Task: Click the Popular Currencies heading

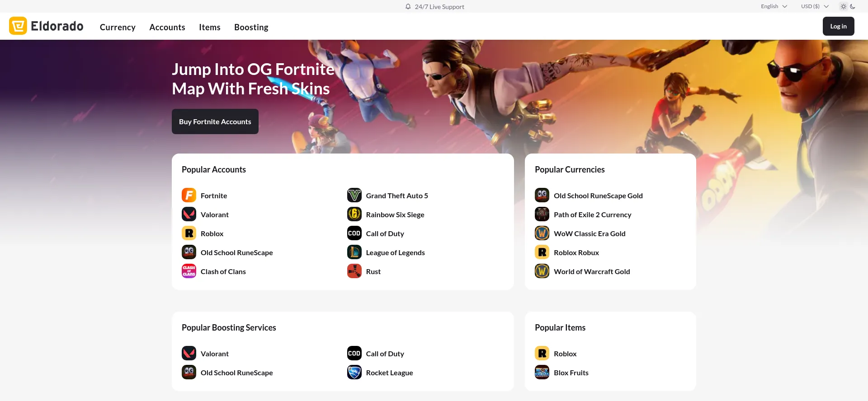Action: [570, 169]
